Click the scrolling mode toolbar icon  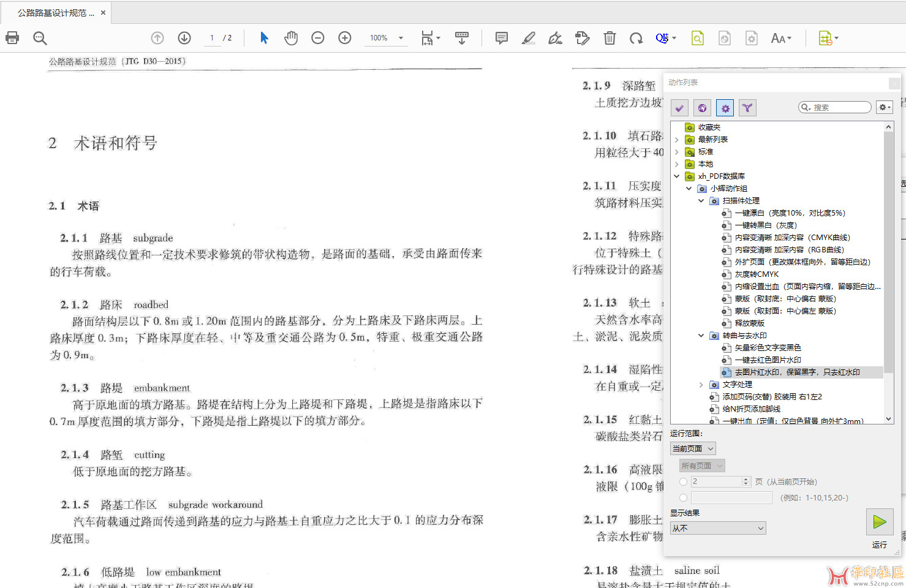click(462, 38)
